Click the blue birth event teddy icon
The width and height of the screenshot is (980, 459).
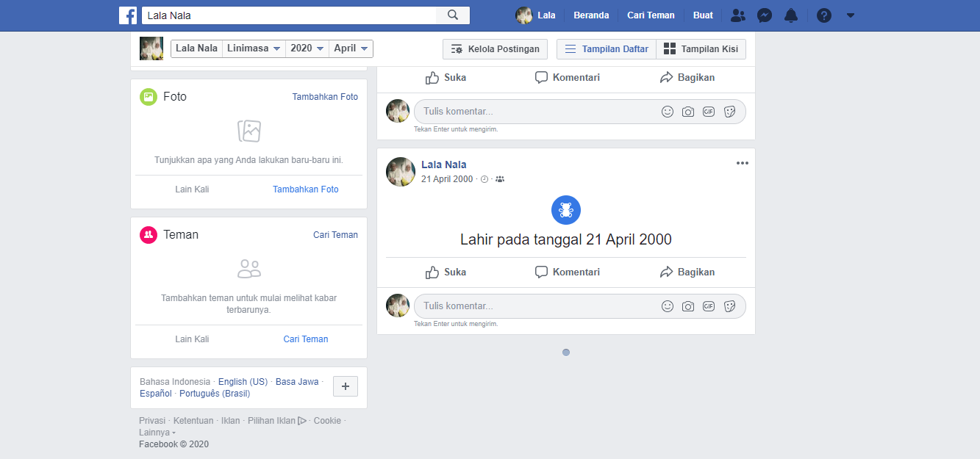566,210
